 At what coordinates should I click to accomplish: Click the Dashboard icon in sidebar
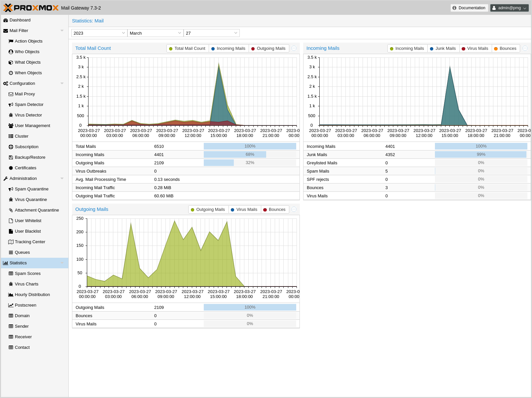click(x=6, y=20)
